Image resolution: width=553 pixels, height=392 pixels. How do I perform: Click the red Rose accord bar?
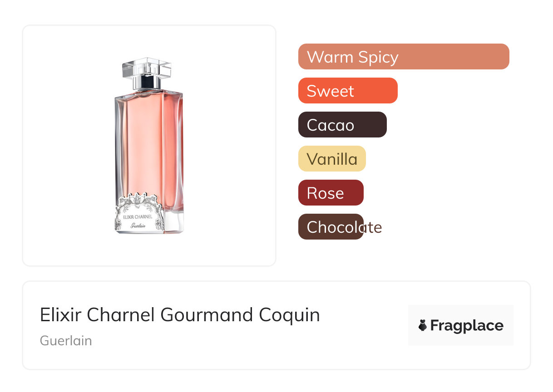[331, 193]
